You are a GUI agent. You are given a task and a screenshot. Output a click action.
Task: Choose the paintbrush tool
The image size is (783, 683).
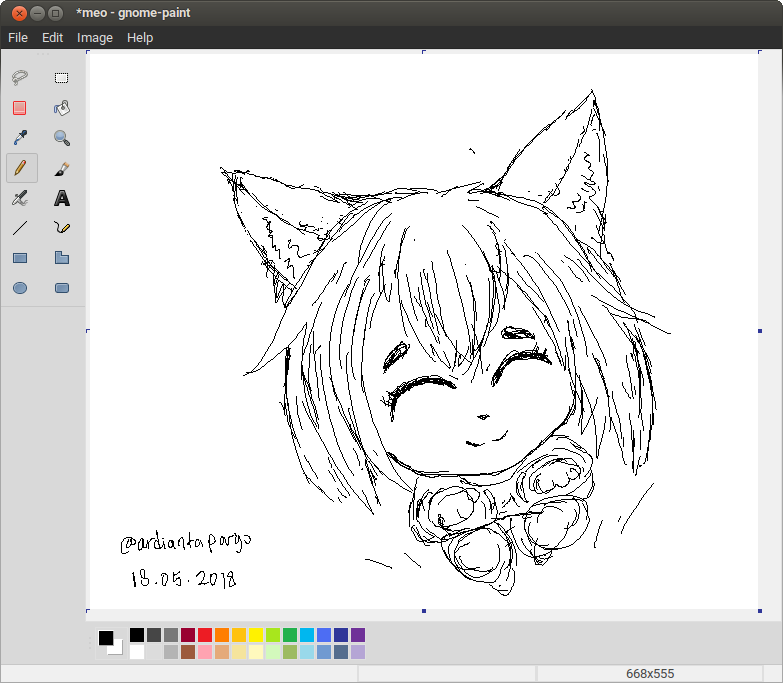61,168
